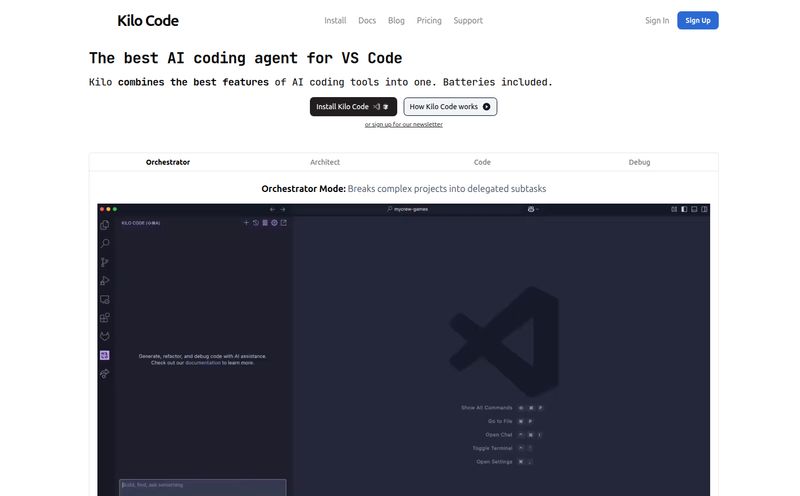Open the Search magnifier in activity bar
Viewport: 800px width, 496px height.
[x=105, y=243]
